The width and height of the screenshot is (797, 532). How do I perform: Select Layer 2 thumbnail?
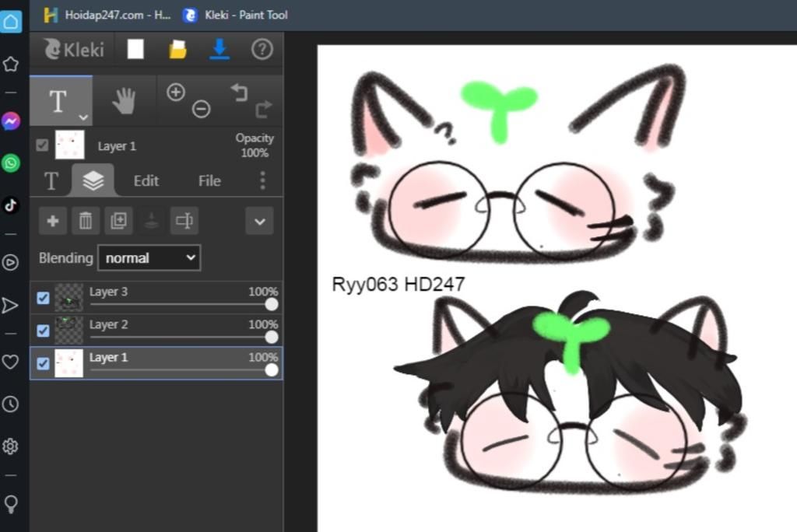pyautogui.click(x=68, y=331)
